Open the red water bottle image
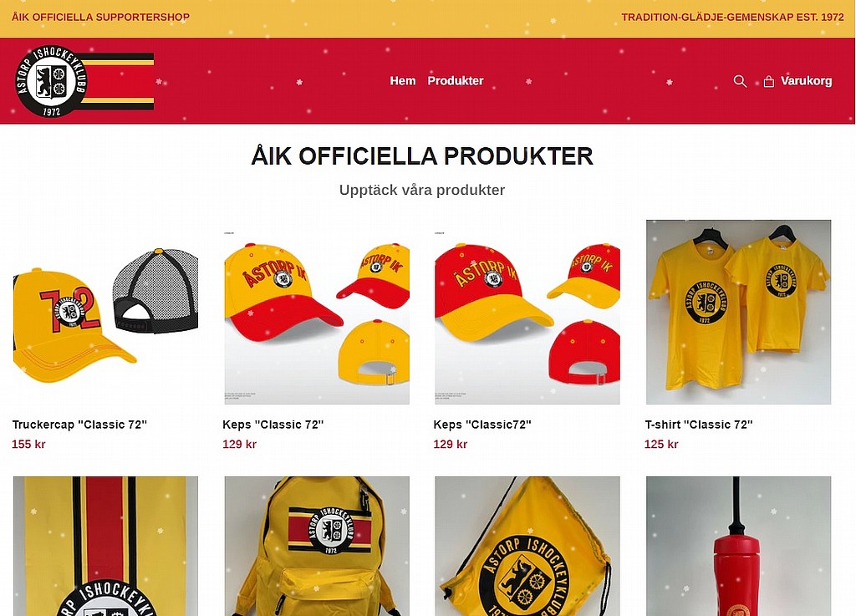 [x=739, y=546]
